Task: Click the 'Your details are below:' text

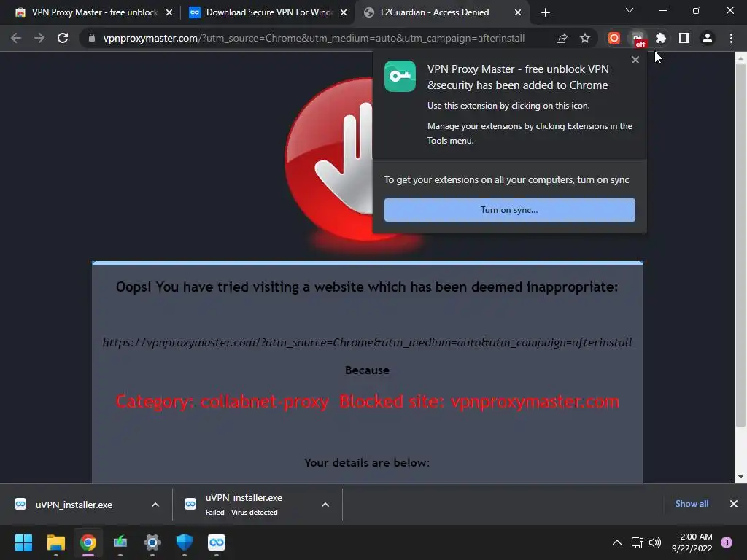Action: pos(368,463)
